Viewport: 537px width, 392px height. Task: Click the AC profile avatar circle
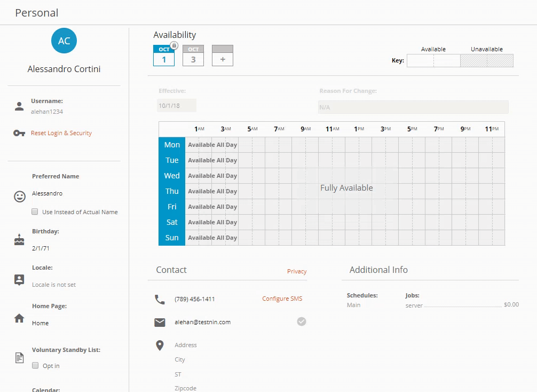[64, 41]
